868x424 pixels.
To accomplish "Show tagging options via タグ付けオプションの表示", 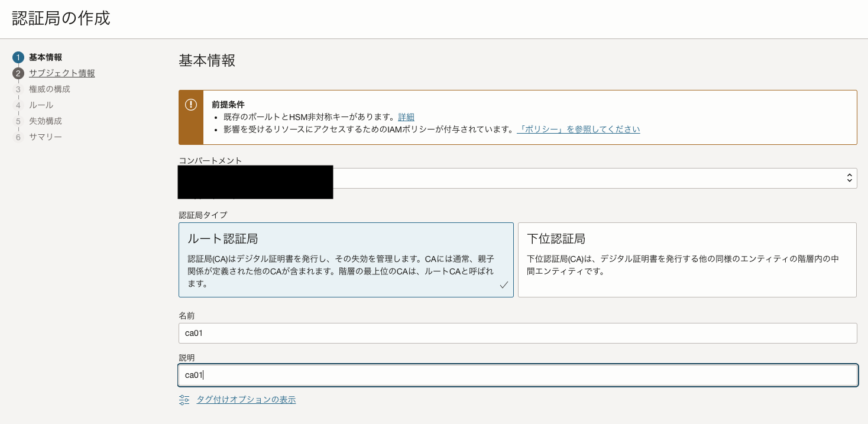I will pyautogui.click(x=247, y=399).
